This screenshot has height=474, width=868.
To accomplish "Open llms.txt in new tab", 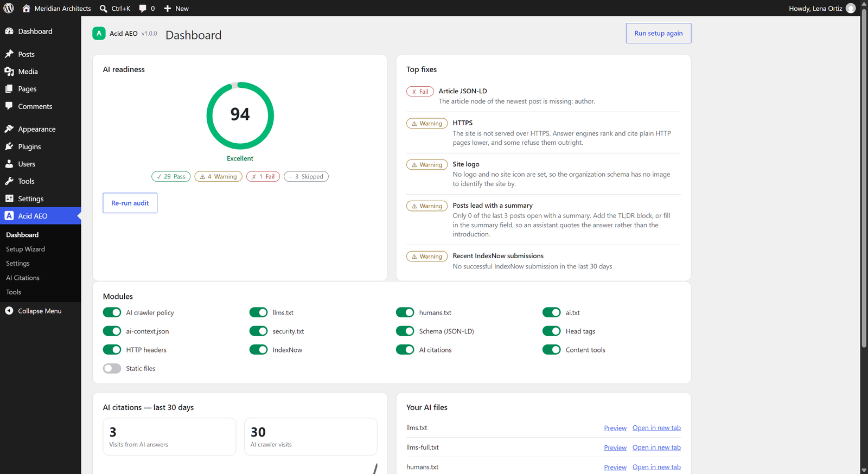I will [x=656, y=428].
